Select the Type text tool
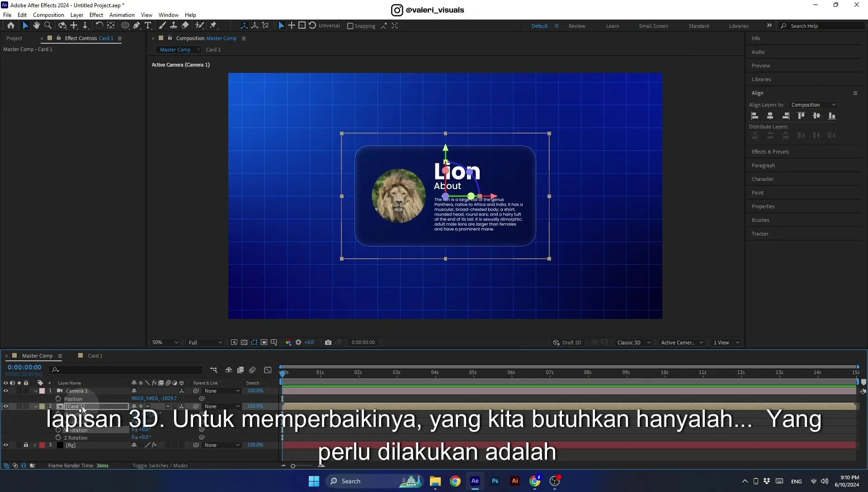The height and width of the screenshot is (492, 868). 148,26
